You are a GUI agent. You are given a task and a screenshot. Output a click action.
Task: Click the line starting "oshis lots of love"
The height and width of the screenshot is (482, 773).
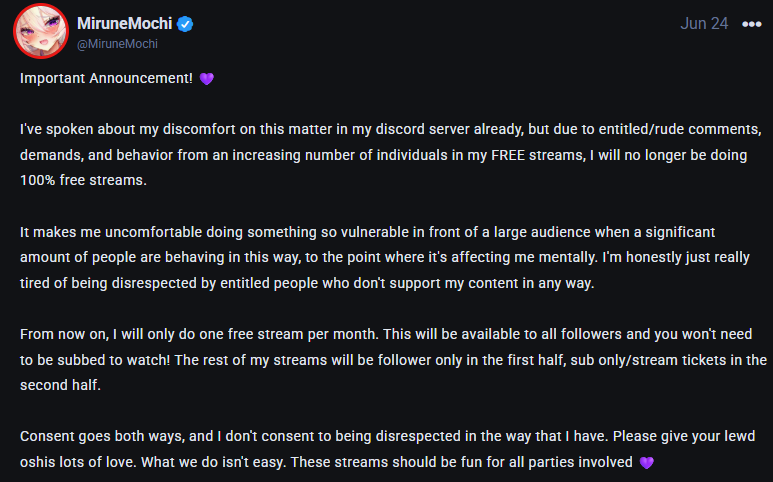pos(326,462)
